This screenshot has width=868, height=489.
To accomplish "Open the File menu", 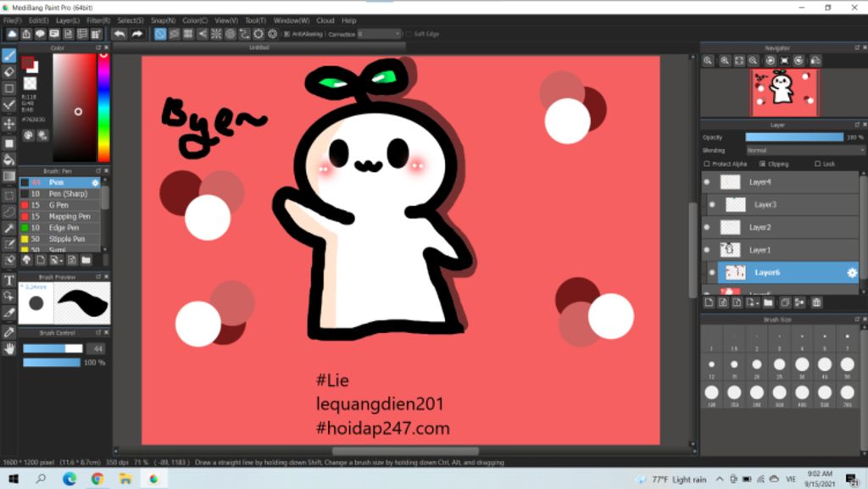I will point(12,20).
